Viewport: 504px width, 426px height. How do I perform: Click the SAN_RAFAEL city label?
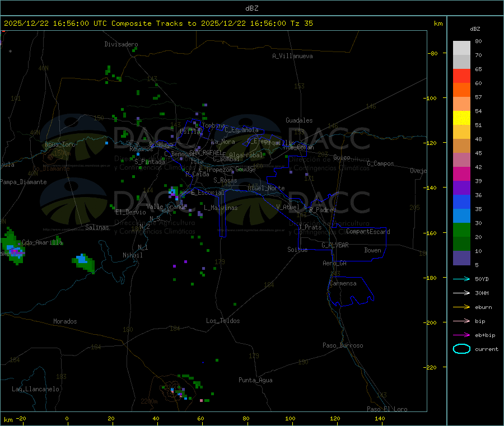click(x=206, y=152)
